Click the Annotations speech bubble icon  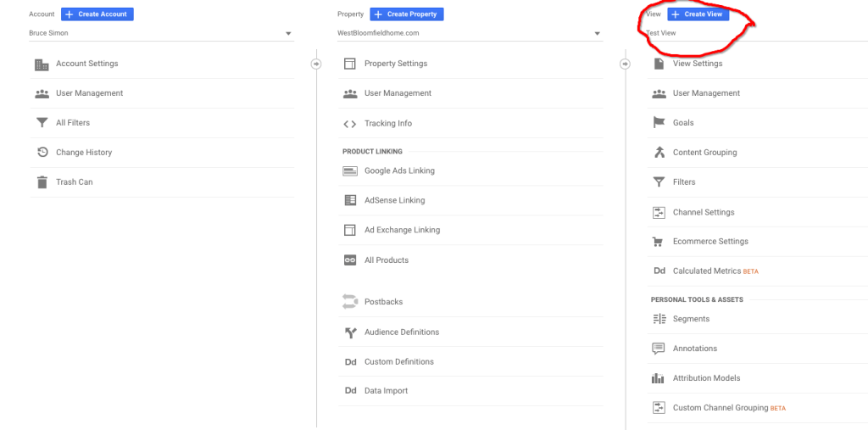coord(659,349)
